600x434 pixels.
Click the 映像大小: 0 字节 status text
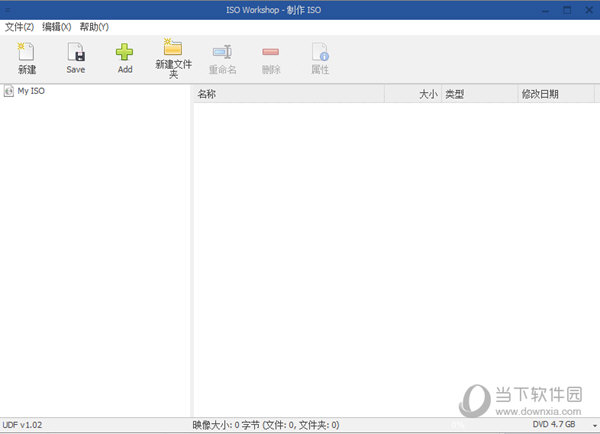pos(266,425)
